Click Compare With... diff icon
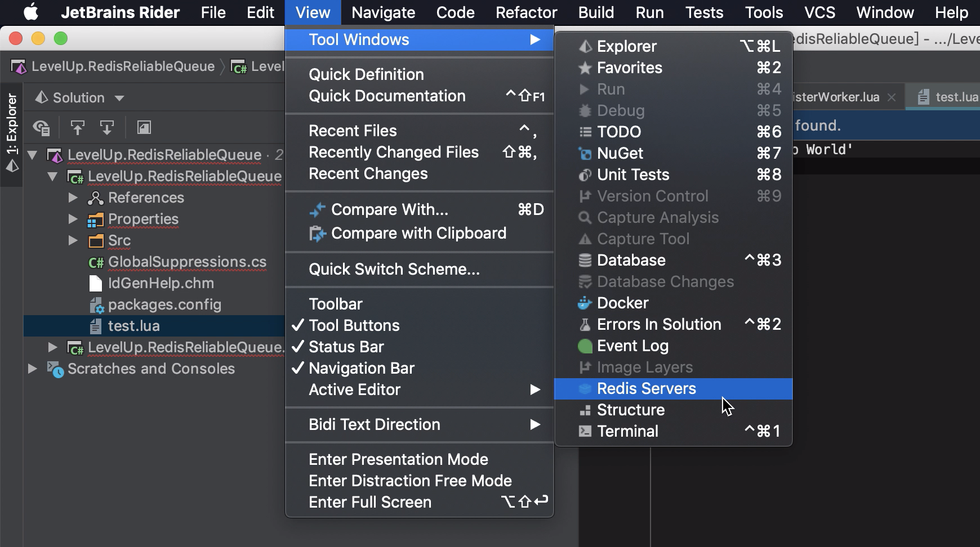This screenshot has height=547, width=980. (x=317, y=210)
